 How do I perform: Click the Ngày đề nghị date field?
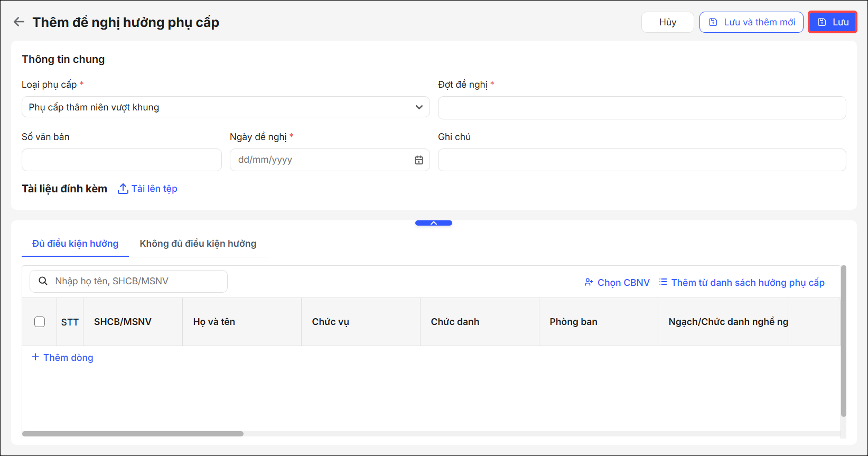pos(330,160)
